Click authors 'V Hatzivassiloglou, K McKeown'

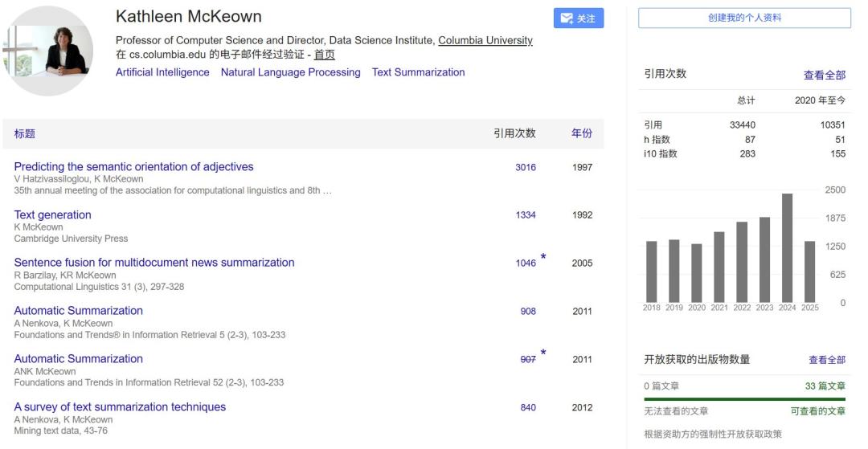click(79, 179)
